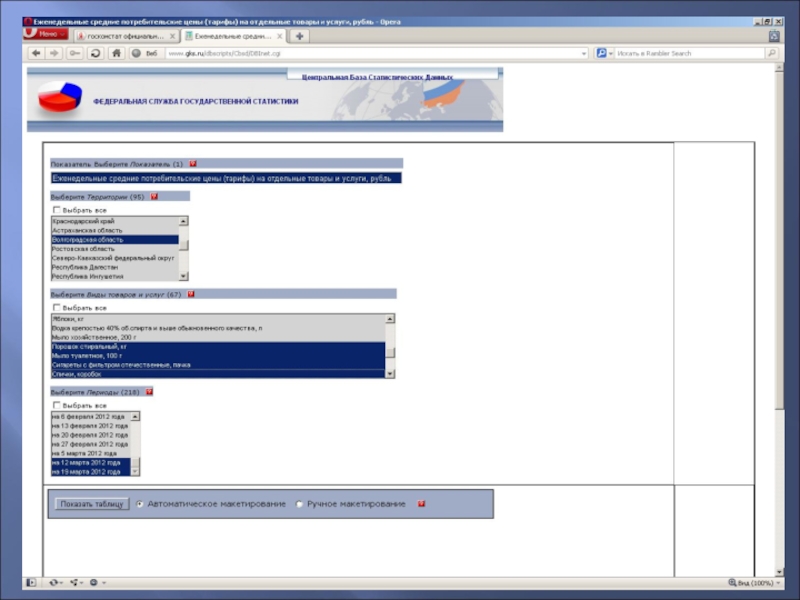This screenshot has height=600, width=800.
Task: Open the address bar dropdown arrow
Action: [584, 54]
